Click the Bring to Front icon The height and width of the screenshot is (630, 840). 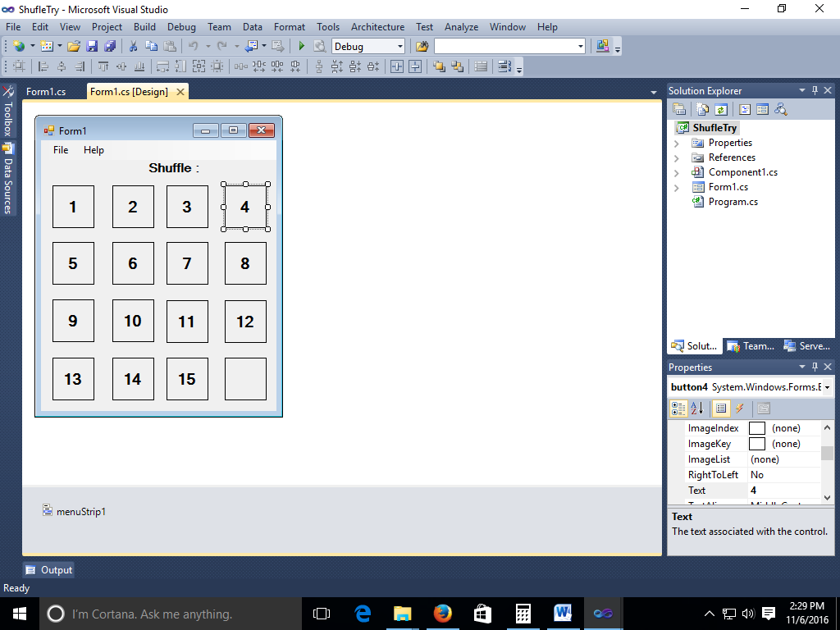click(x=440, y=66)
